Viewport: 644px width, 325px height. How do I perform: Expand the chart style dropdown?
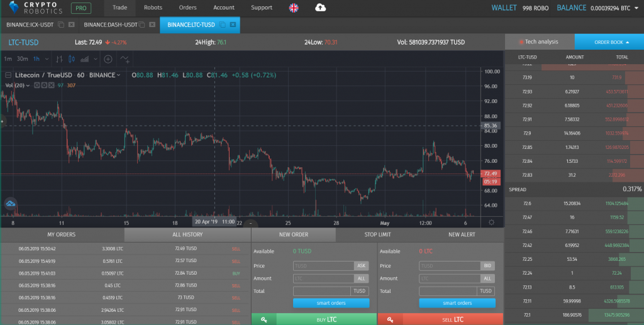tap(96, 59)
